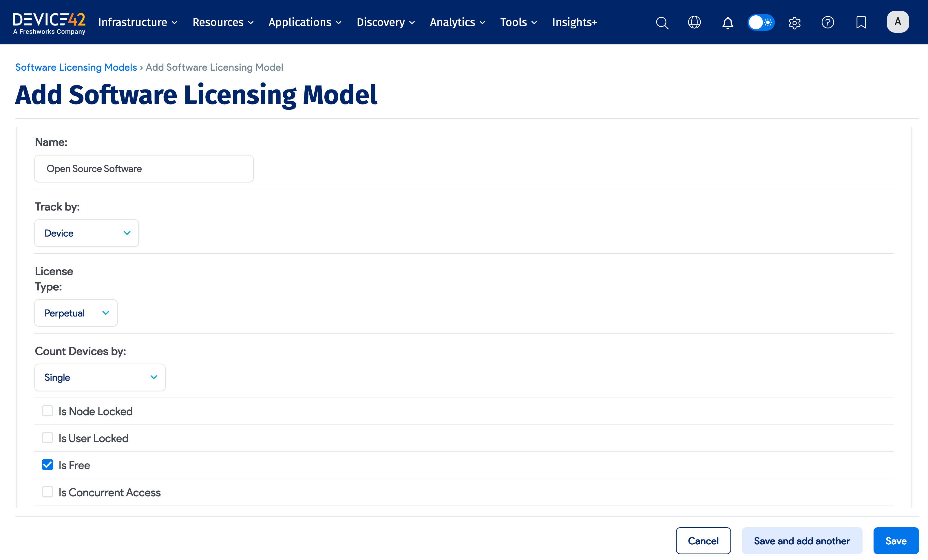
Task: Check Is Concurrent Access
Action: [47, 492]
